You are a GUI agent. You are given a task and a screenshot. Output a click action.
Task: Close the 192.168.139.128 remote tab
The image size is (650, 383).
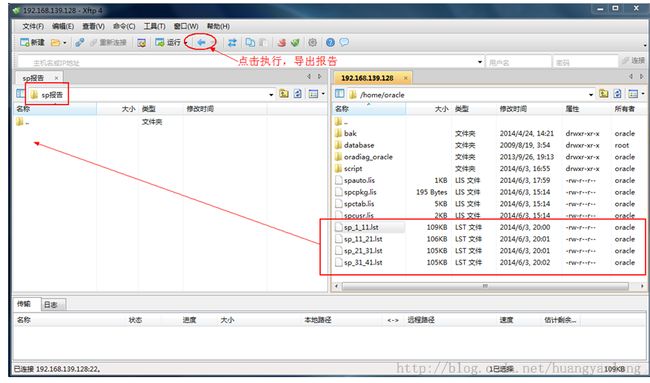point(405,78)
